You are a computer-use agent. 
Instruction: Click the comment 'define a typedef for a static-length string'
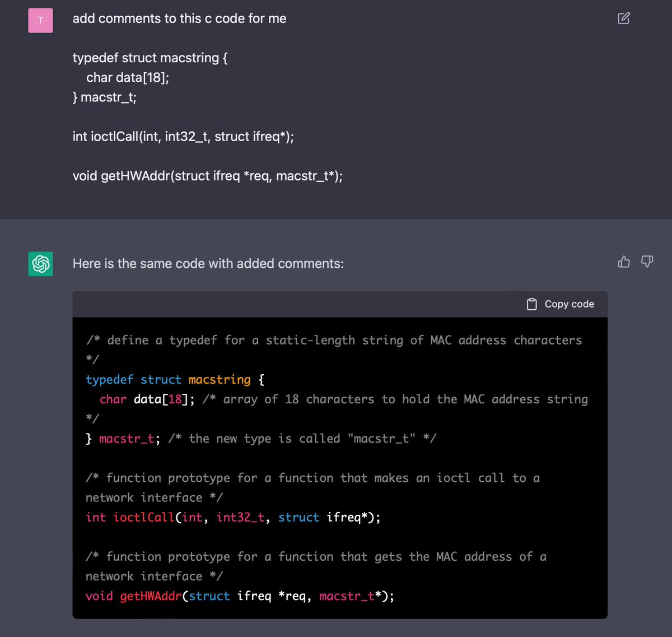[334, 350]
